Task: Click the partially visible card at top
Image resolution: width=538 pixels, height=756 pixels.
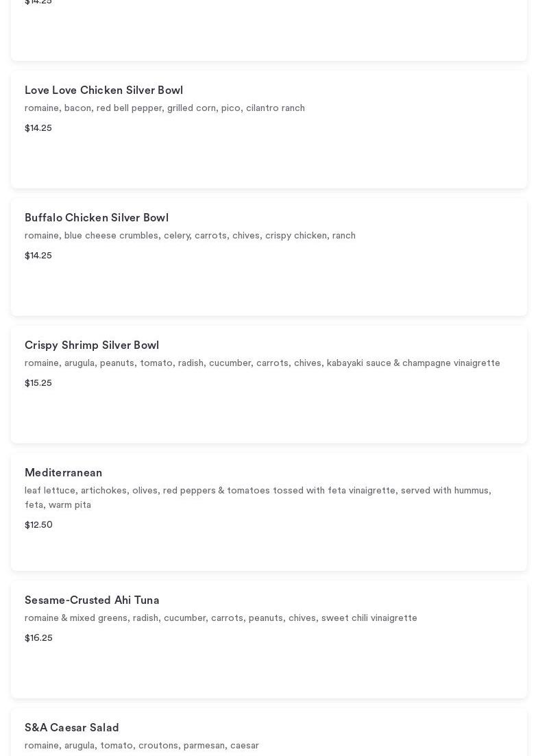Action: coord(269,31)
